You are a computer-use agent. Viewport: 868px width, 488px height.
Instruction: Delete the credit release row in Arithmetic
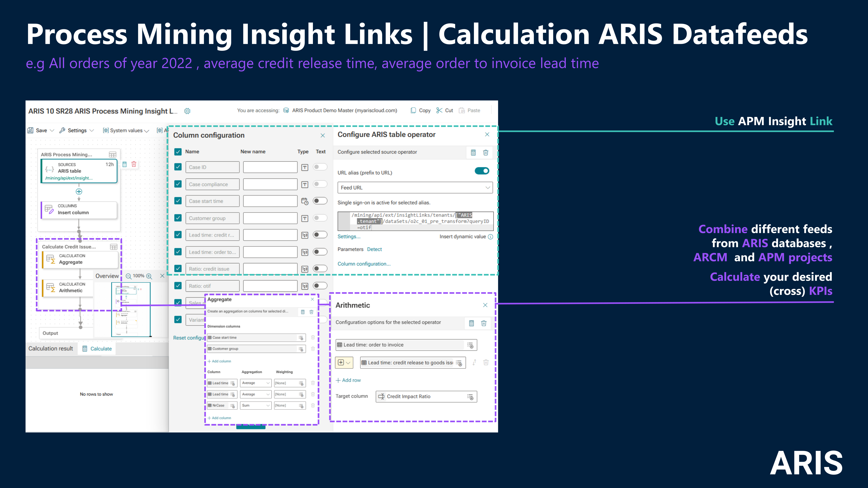tap(486, 362)
